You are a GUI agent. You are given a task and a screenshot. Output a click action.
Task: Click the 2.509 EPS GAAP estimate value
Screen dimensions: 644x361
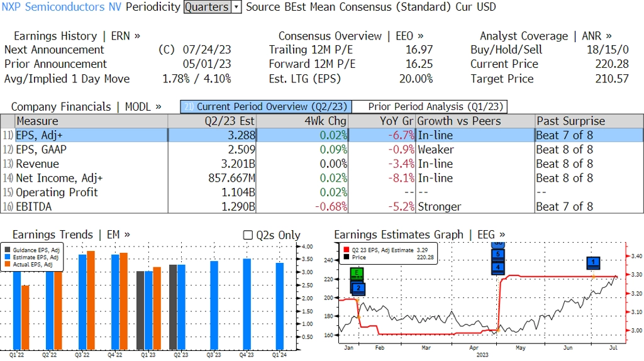[x=241, y=150]
